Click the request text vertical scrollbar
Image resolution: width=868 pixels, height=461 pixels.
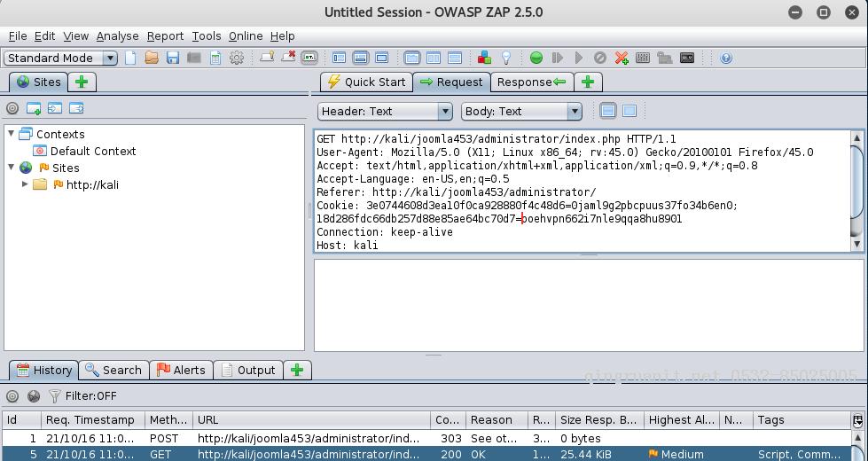click(856, 191)
